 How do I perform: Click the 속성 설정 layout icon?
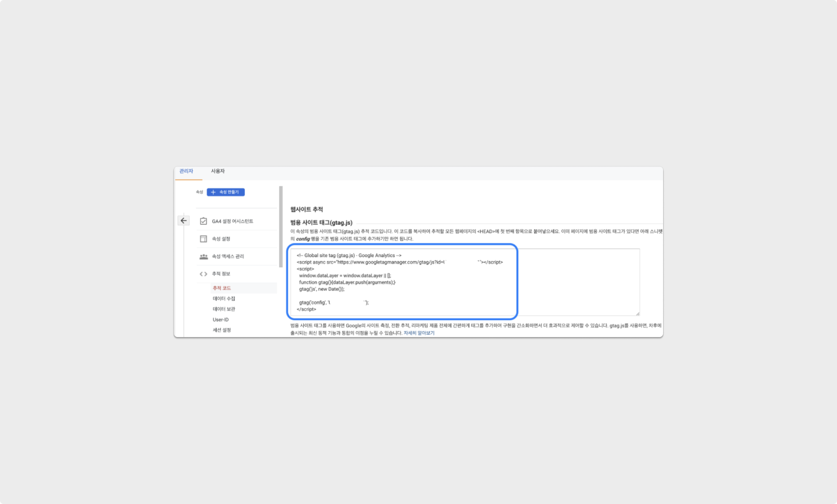[x=203, y=239]
